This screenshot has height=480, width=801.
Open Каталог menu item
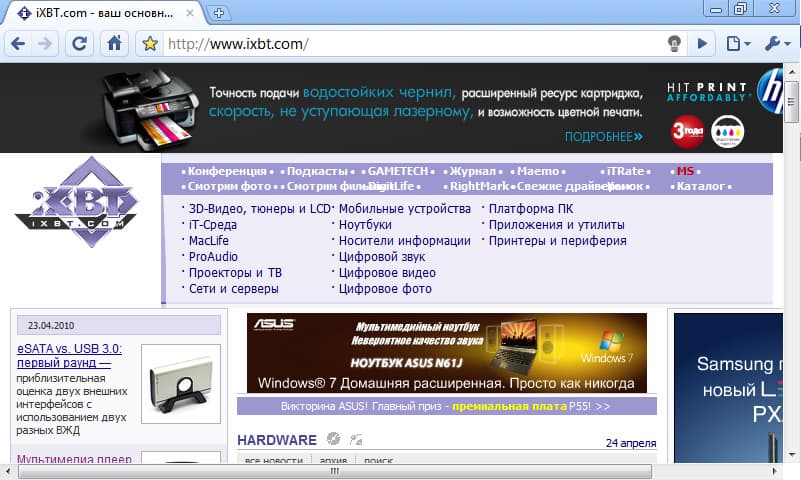(x=700, y=186)
